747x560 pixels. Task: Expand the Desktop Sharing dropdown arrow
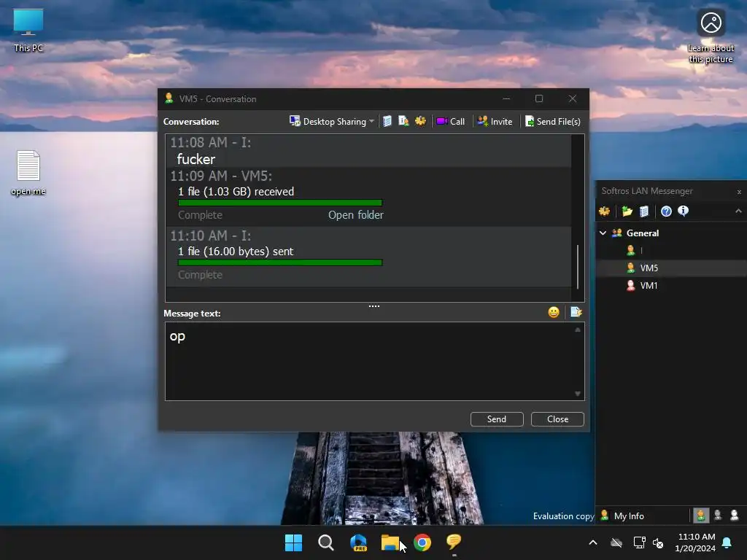click(371, 122)
